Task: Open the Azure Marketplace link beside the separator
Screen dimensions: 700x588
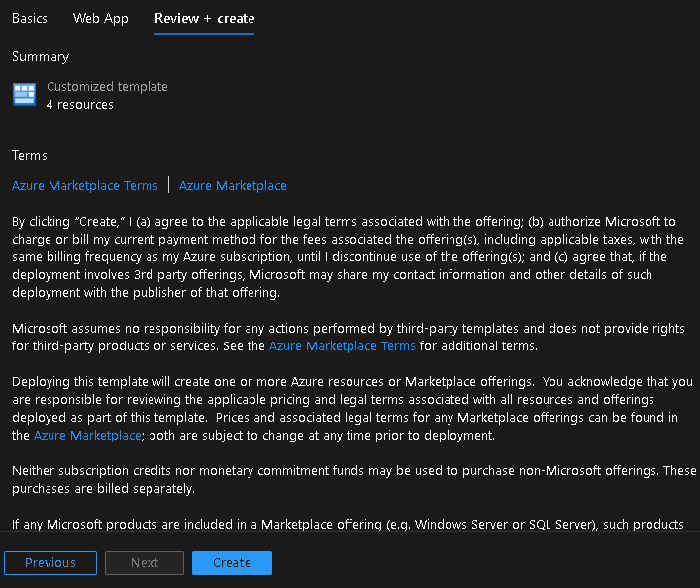Action: point(233,185)
